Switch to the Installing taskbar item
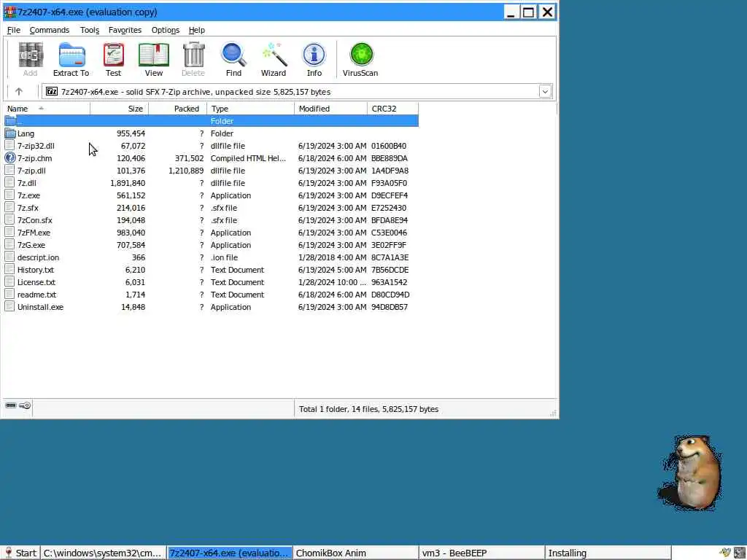The image size is (747, 560). pyautogui.click(x=608, y=553)
